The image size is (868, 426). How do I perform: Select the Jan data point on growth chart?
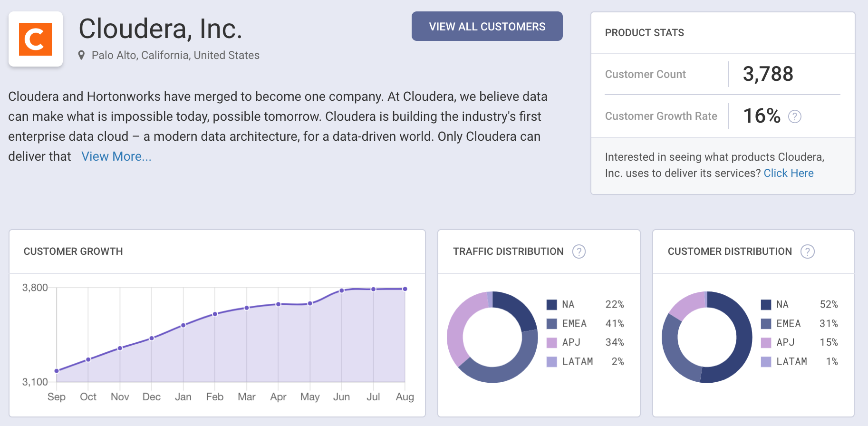[183, 325]
